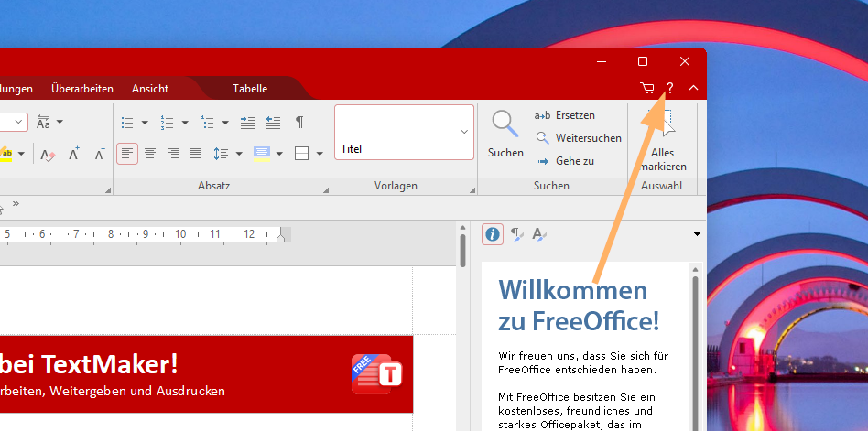Image resolution: width=868 pixels, height=431 pixels.
Task: Click the right indent marker on the ruler
Action: [281, 236]
